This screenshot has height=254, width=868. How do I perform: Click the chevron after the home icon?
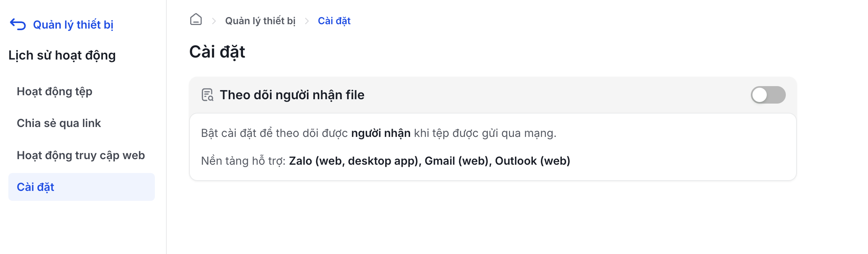pyautogui.click(x=214, y=20)
